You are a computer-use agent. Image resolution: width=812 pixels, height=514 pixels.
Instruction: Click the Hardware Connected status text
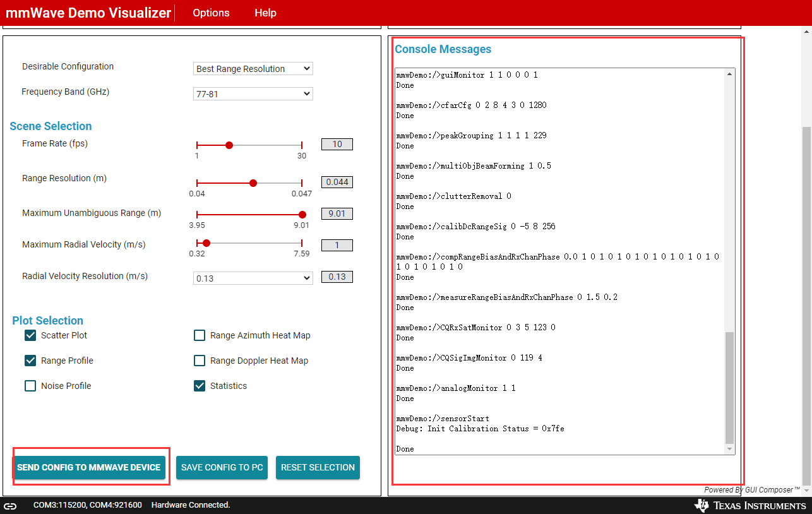tap(191, 505)
